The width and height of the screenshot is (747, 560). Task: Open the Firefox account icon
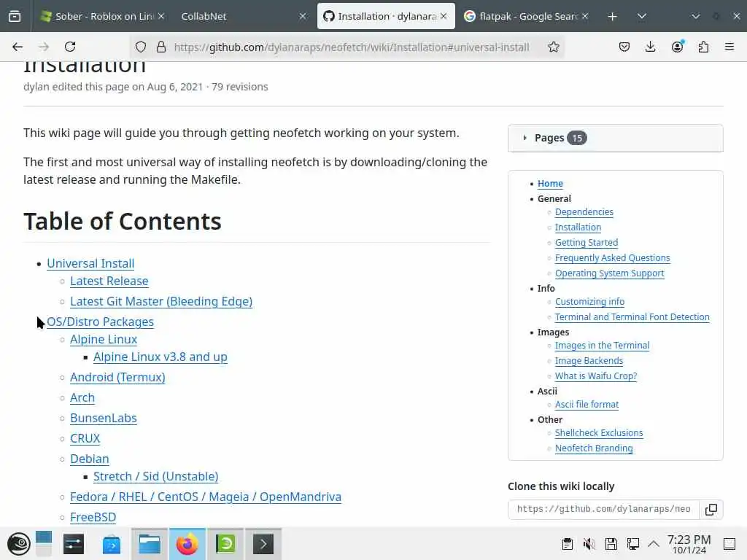[677, 47]
